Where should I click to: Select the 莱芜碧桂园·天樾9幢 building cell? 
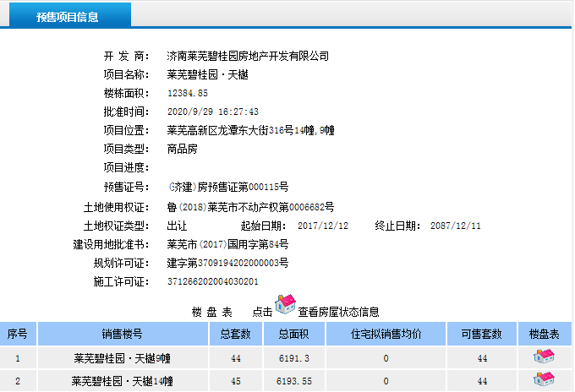pyautogui.click(x=123, y=358)
